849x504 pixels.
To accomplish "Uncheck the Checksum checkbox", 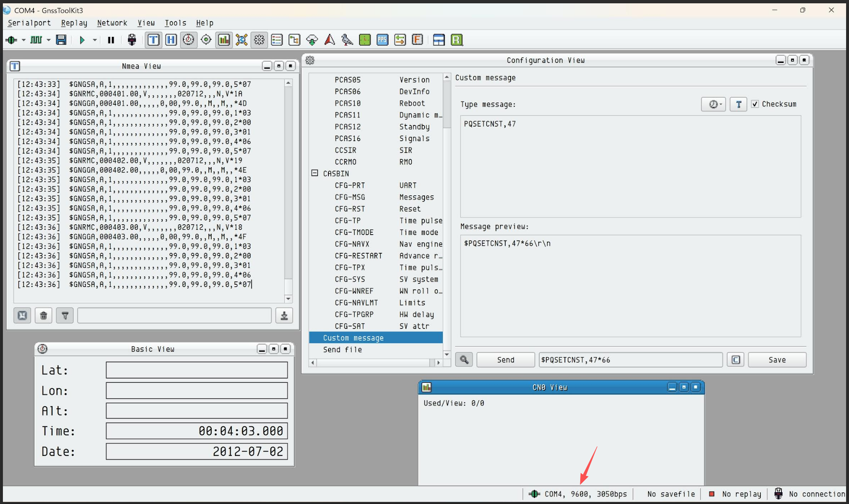I will click(755, 104).
